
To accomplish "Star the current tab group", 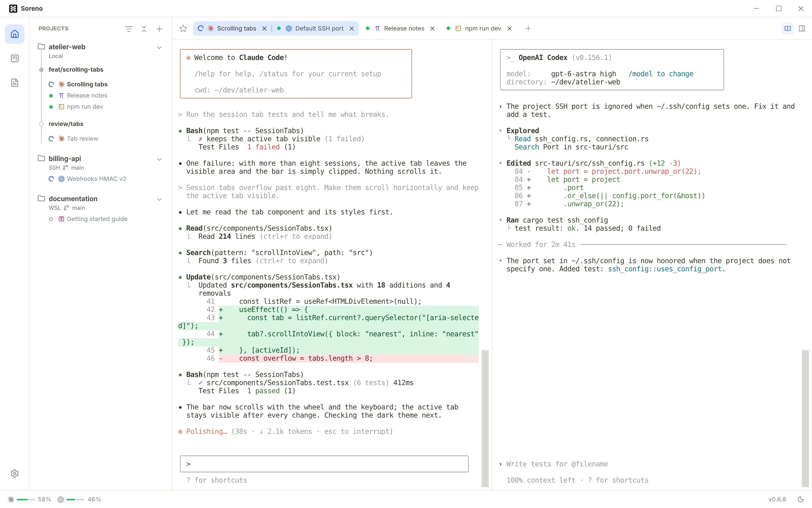I will (183, 28).
